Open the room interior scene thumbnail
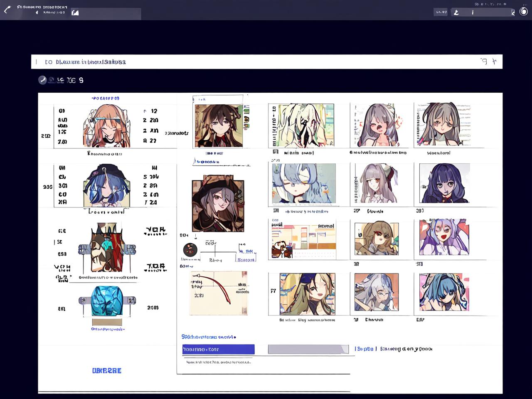This screenshot has width=532, height=399. click(303, 240)
